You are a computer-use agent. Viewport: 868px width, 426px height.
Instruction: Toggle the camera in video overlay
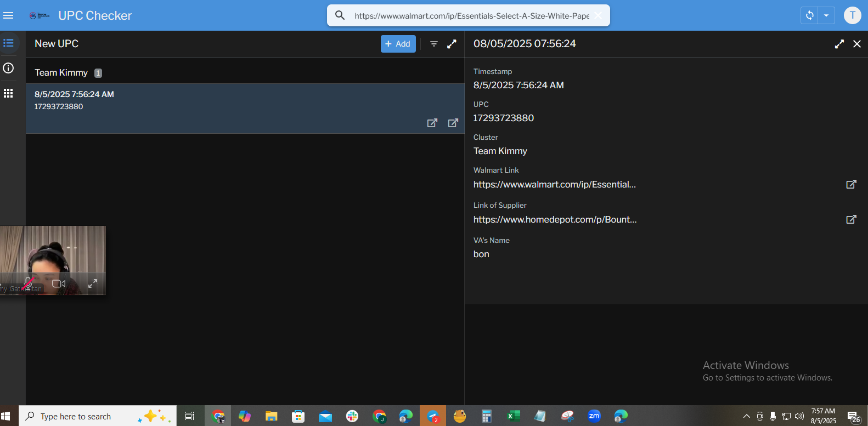(59, 283)
